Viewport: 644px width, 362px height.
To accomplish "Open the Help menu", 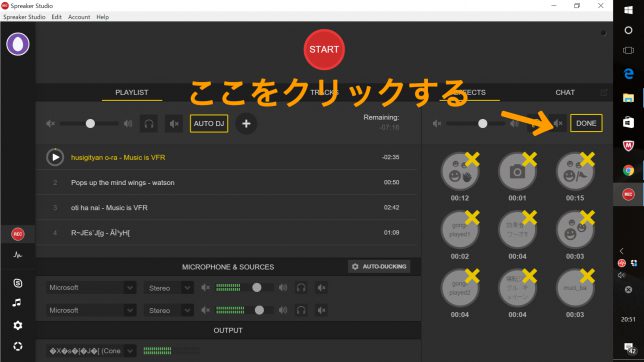I will point(103,17).
